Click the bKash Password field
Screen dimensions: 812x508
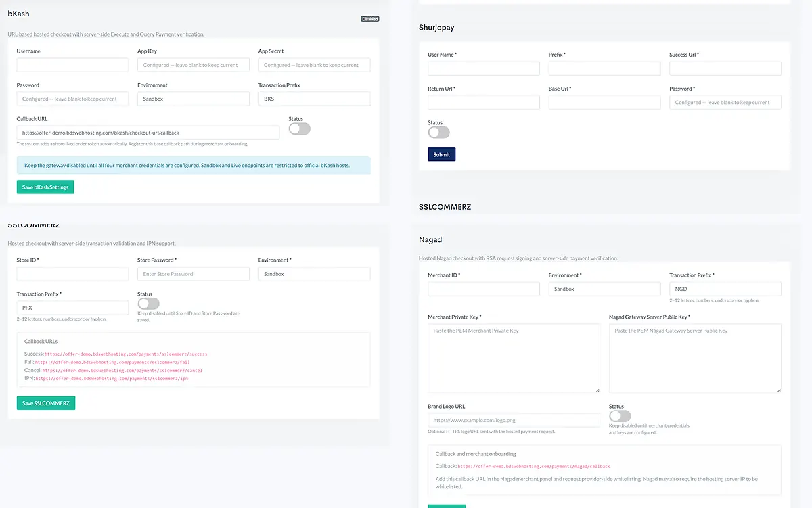pyautogui.click(x=72, y=99)
